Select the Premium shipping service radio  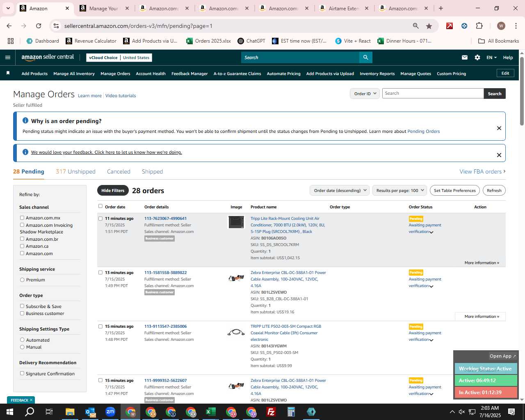point(22,280)
